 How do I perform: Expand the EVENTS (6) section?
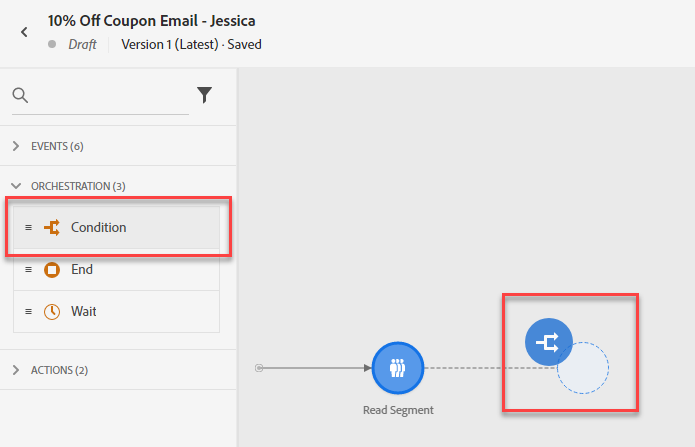click(16, 146)
